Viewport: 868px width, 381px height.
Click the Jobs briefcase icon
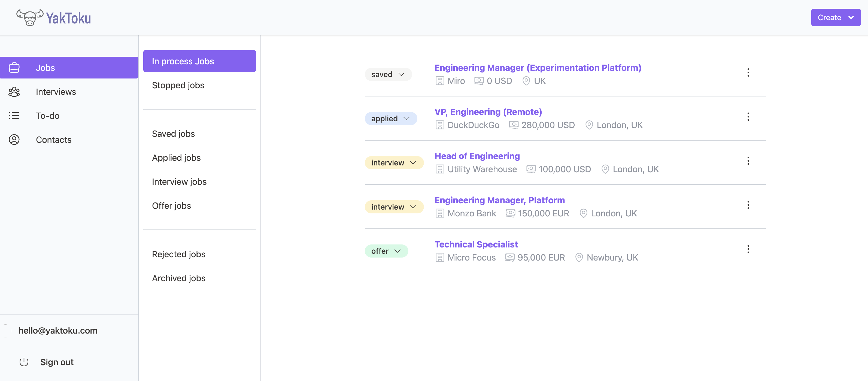[14, 68]
